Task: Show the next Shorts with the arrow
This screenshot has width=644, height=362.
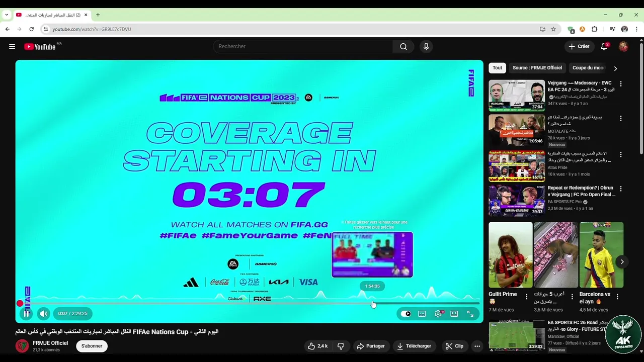Action: [x=622, y=262]
